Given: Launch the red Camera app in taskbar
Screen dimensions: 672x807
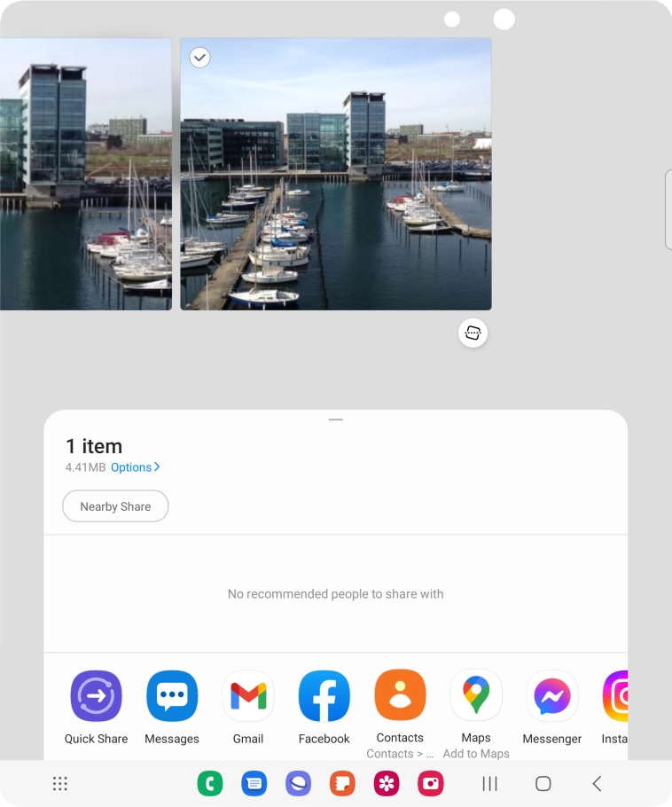Looking at the screenshot, I should pyautogui.click(x=431, y=784).
